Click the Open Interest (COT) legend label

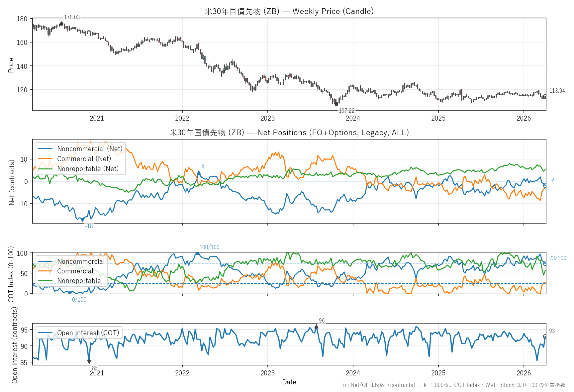coord(88,333)
